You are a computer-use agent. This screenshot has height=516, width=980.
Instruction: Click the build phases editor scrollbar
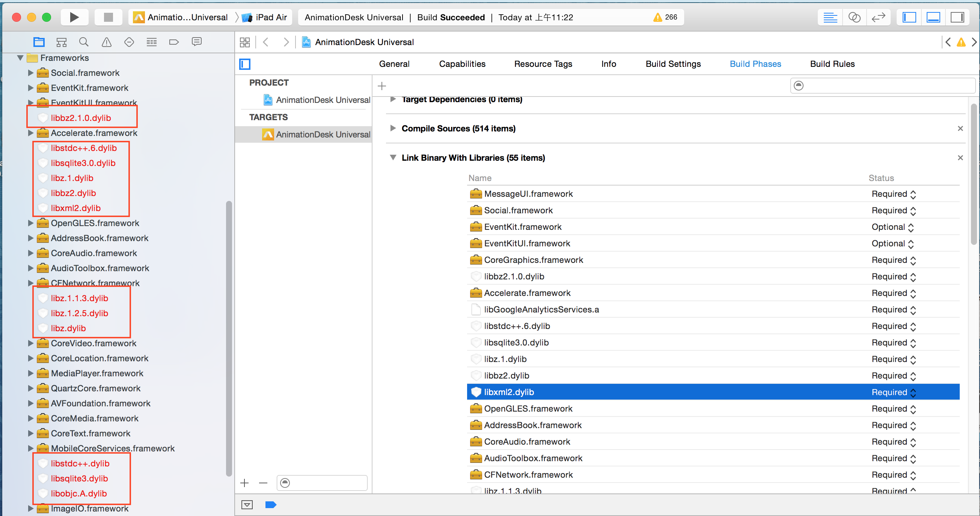974,174
